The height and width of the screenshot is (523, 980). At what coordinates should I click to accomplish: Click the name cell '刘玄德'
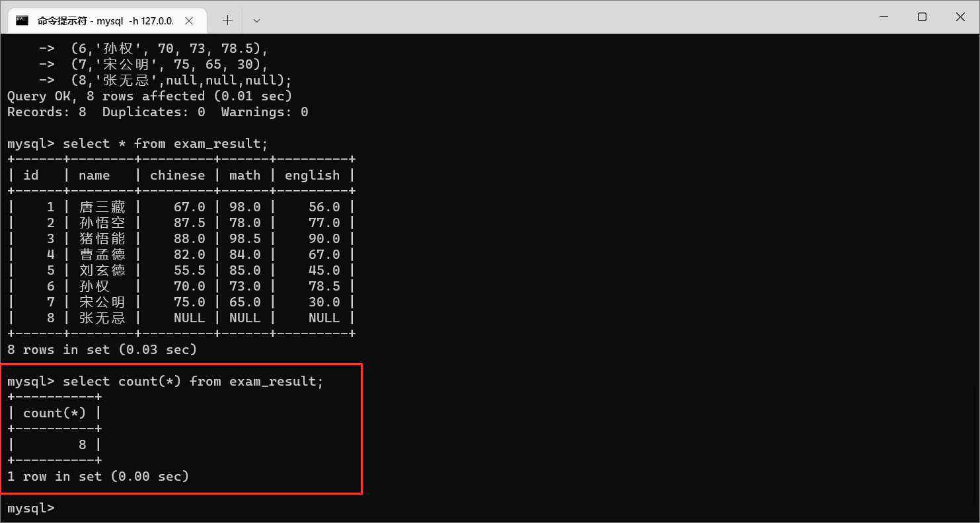point(102,270)
